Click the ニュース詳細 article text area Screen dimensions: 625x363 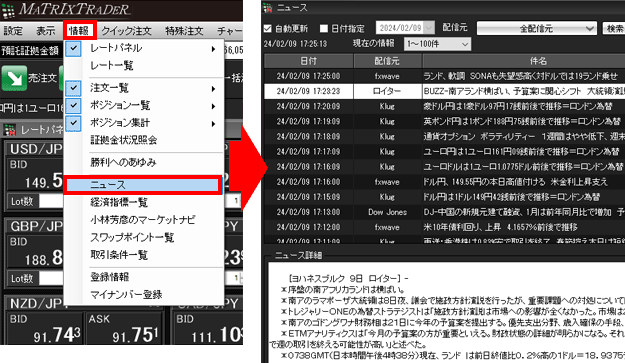click(x=446, y=313)
